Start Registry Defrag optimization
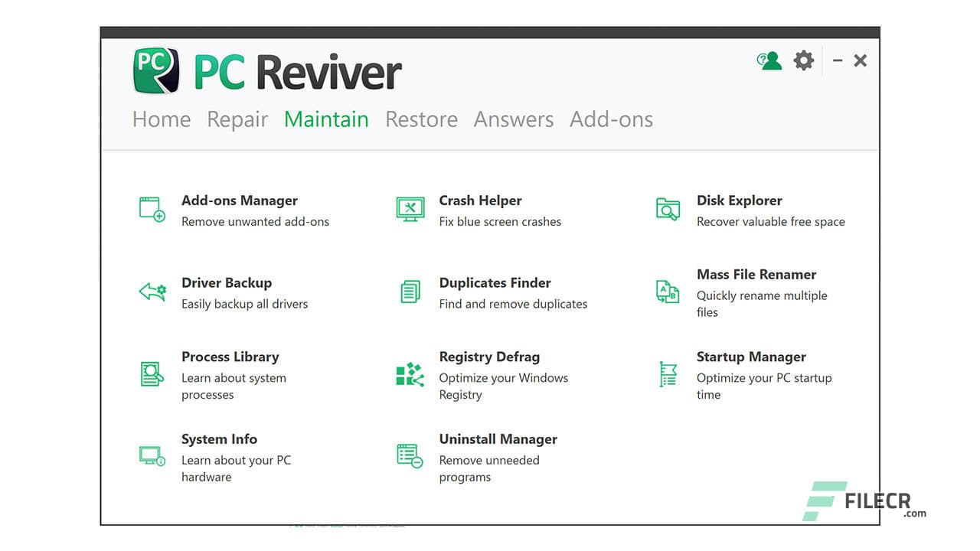Screen dimensions: 980x551 [x=489, y=357]
